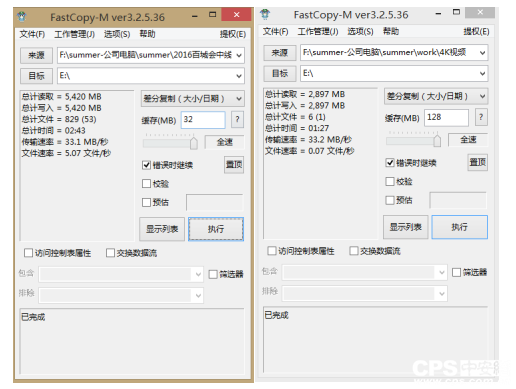Click buffer field showing 32
The width and height of the screenshot is (516, 389).
(x=203, y=120)
